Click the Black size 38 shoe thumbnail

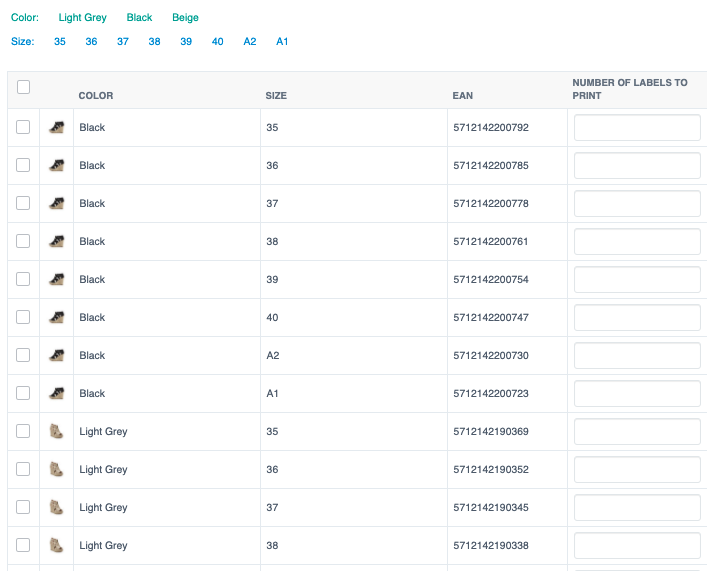click(57, 242)
